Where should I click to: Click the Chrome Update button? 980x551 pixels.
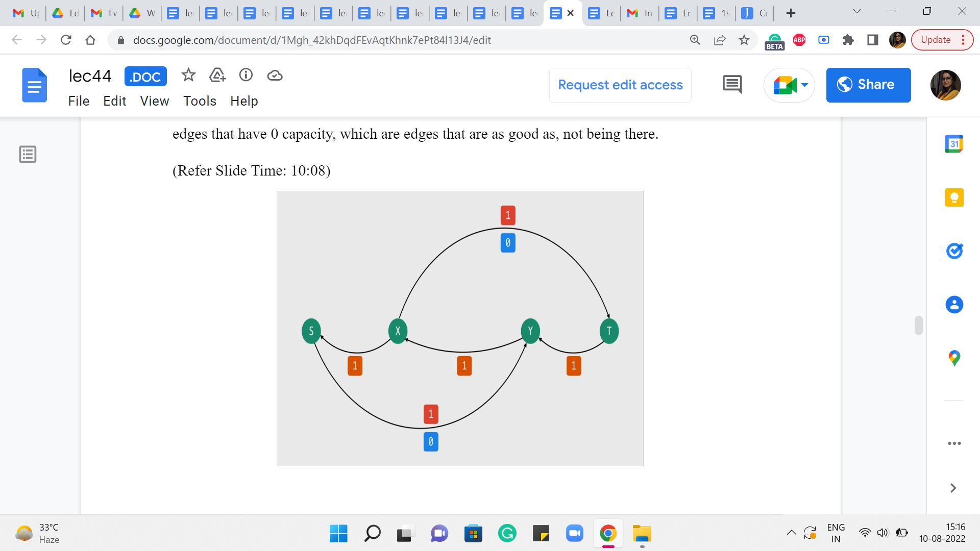[942, 40]
